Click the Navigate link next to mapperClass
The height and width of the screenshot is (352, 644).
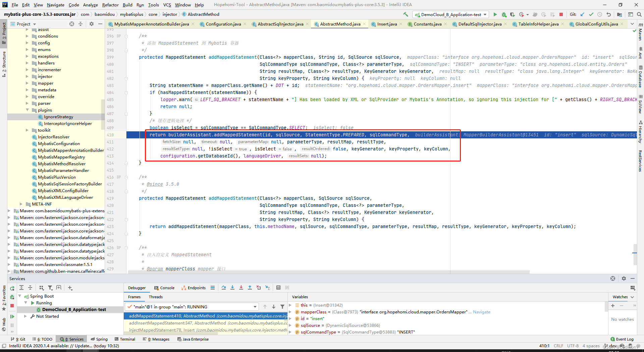coord(481,312)
